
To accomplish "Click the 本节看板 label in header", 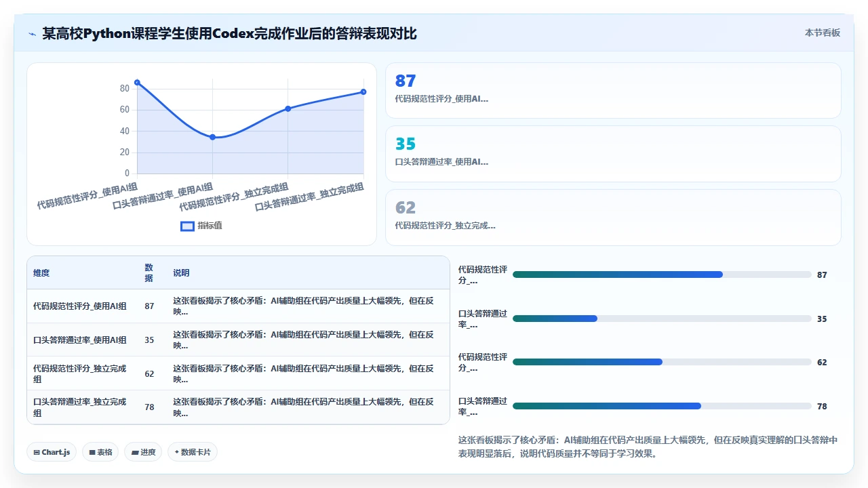I will click(823, 33).
